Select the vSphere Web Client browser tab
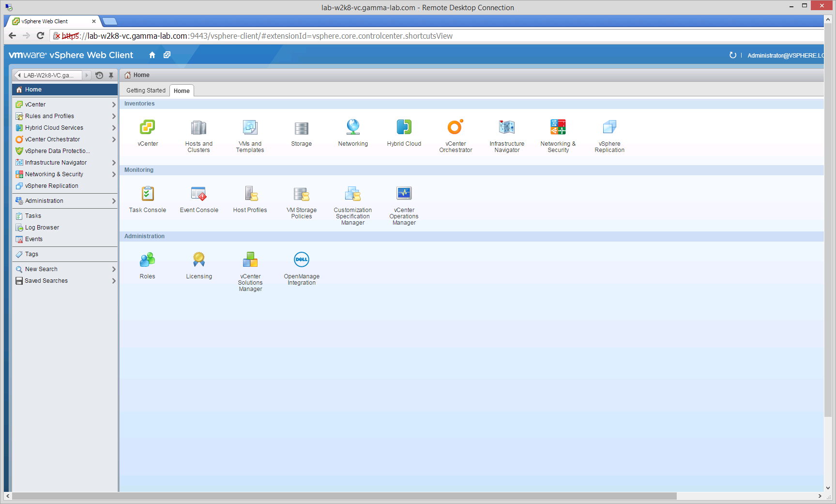This screenshot has height=504, width=836. point(51,21)
